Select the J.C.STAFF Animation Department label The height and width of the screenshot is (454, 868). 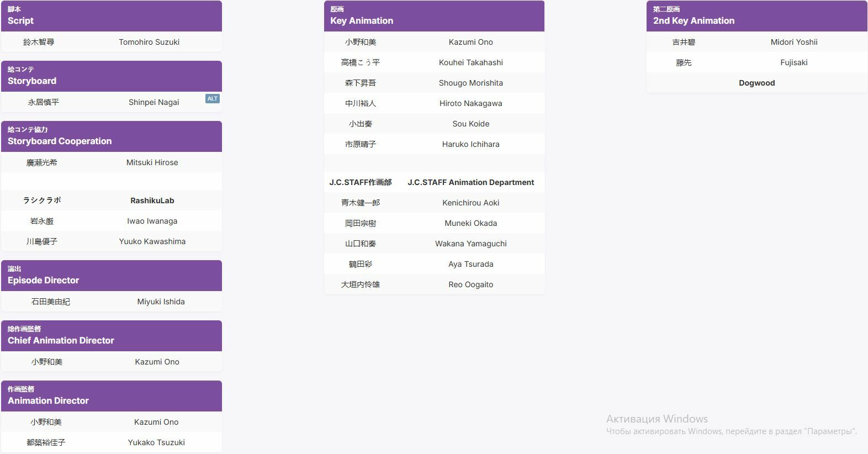[x=470, y=182]
